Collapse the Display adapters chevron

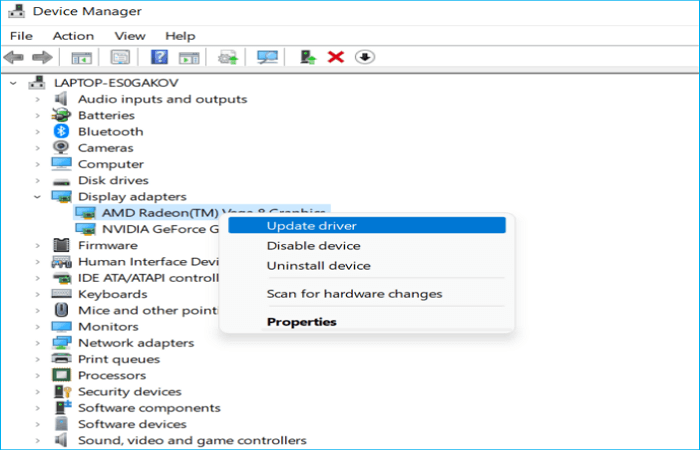(38, 197)
